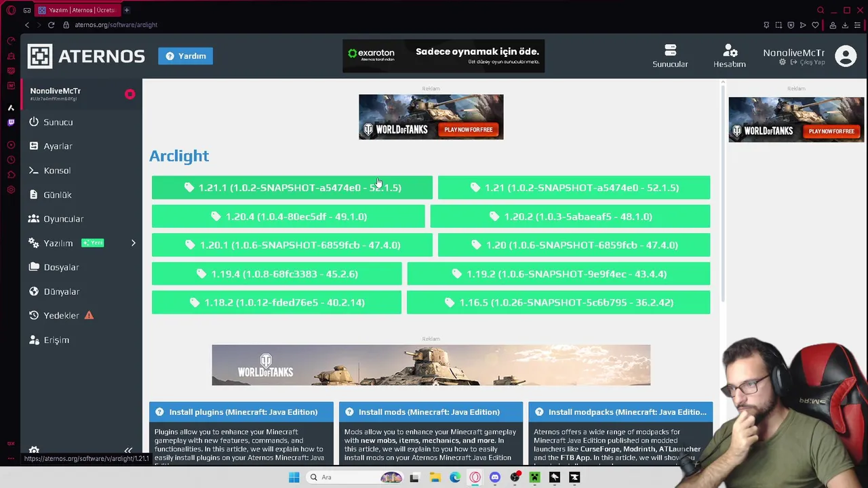The width and height of the screenshot is (868, 488).
Task: Open the Yazılım gears icon
Action: click(x=34, y=243)
